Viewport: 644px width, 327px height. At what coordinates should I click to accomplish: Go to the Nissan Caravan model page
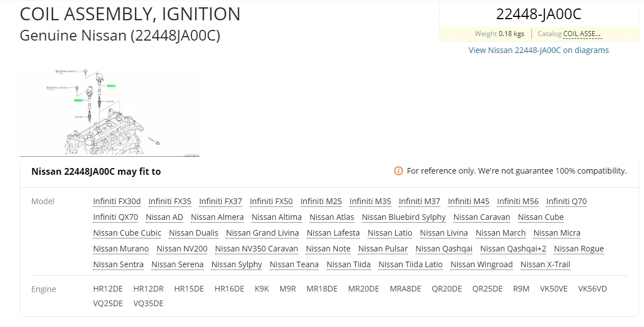pos(482,217)
